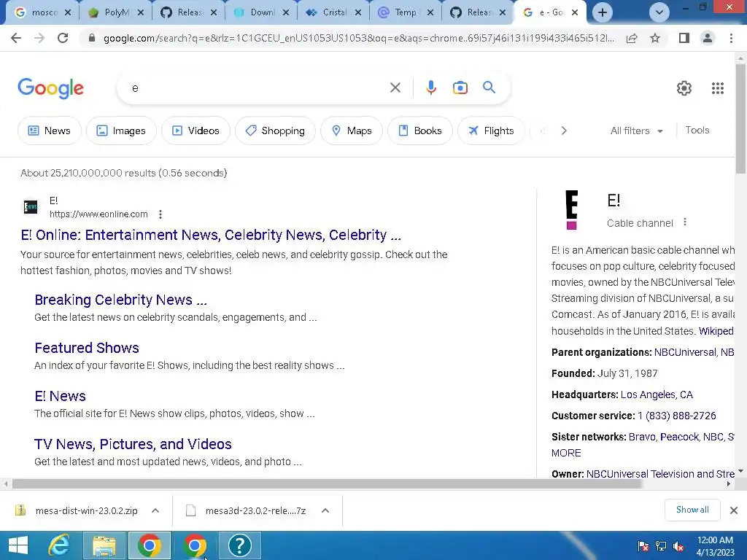Search by image with camera icon
The height and width of the screenshot is (560, 747).
[460, 87]
